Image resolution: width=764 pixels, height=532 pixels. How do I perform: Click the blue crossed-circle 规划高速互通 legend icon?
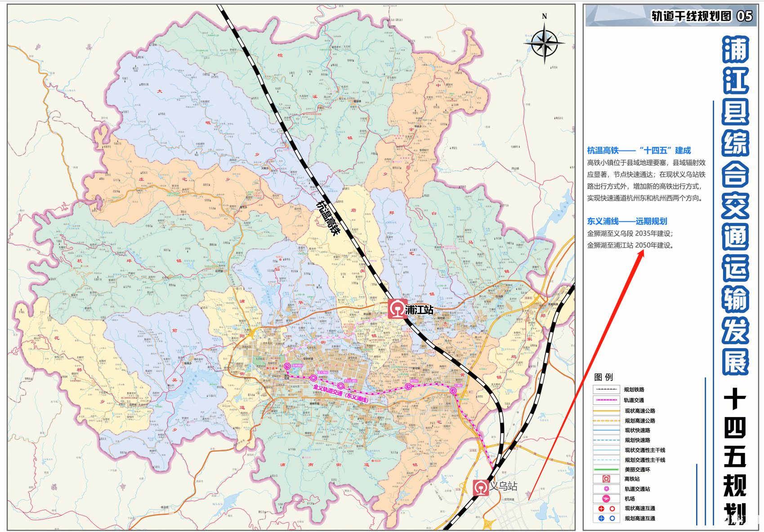coord(601,519)
